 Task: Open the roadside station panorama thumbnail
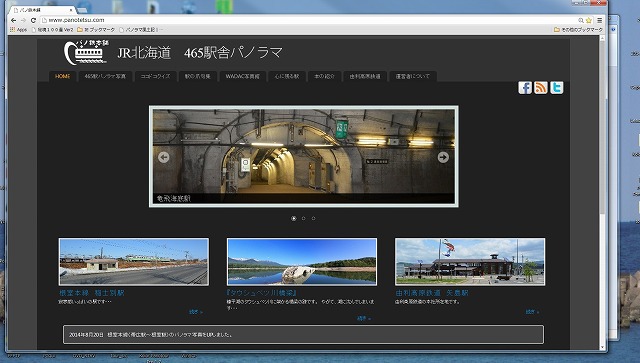point(134,262)
